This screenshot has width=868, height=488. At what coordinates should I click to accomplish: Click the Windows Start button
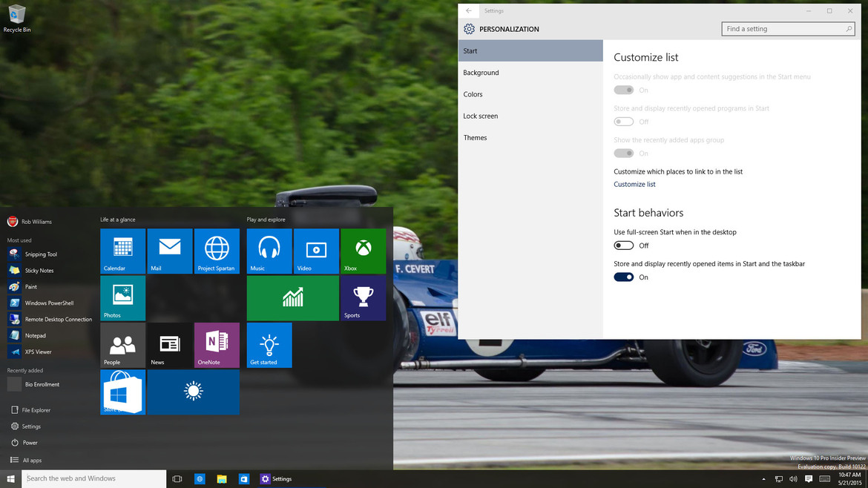coord(10,478)
